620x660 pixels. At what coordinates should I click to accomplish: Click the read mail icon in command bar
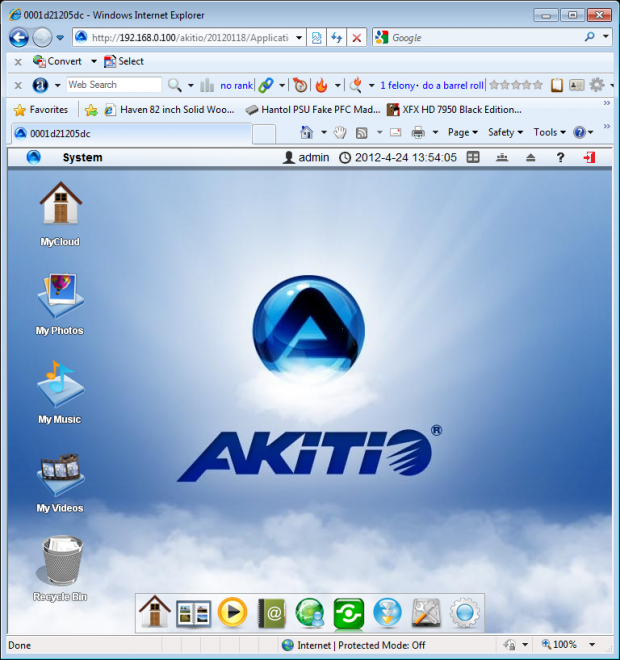pos(396,133)
